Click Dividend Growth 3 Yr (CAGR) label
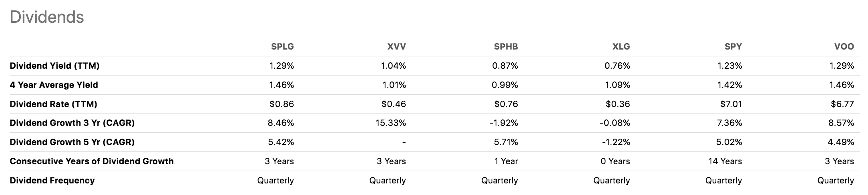The height and width of the screenshot is (195, 868). click(x=72, y=123)
